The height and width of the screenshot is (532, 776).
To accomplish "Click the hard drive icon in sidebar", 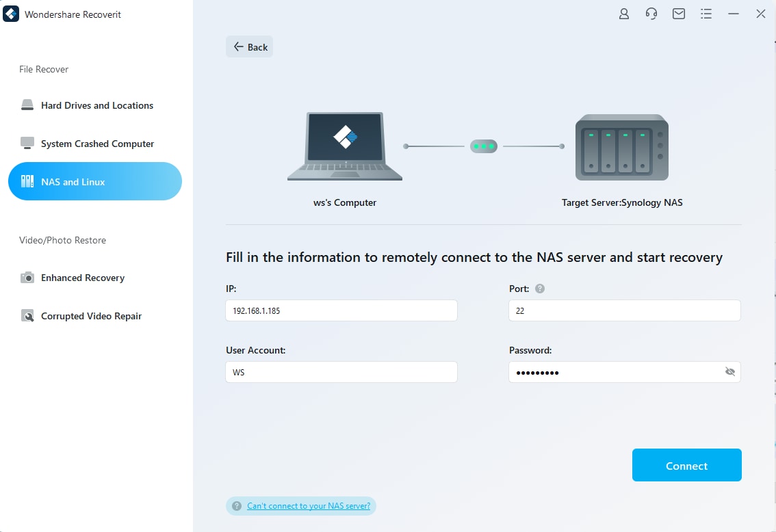I will (27, 105).
